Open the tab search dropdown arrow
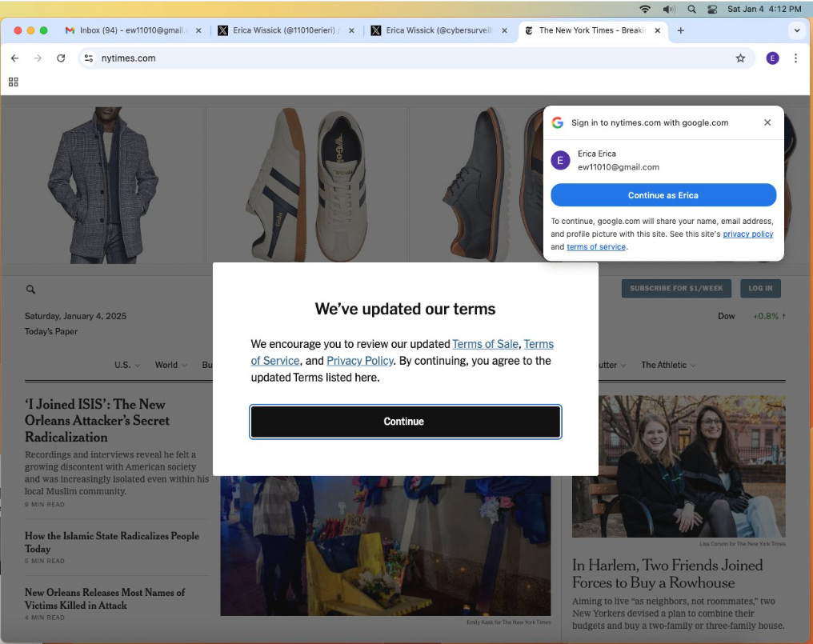The height and width of the screenshot is (644, 813). point(797,30)
